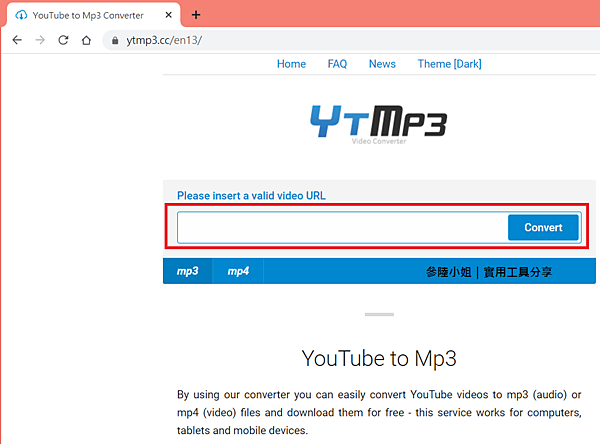Select the mp3 format tab
This screenshot has width=600, height=444.
[188, 271]
